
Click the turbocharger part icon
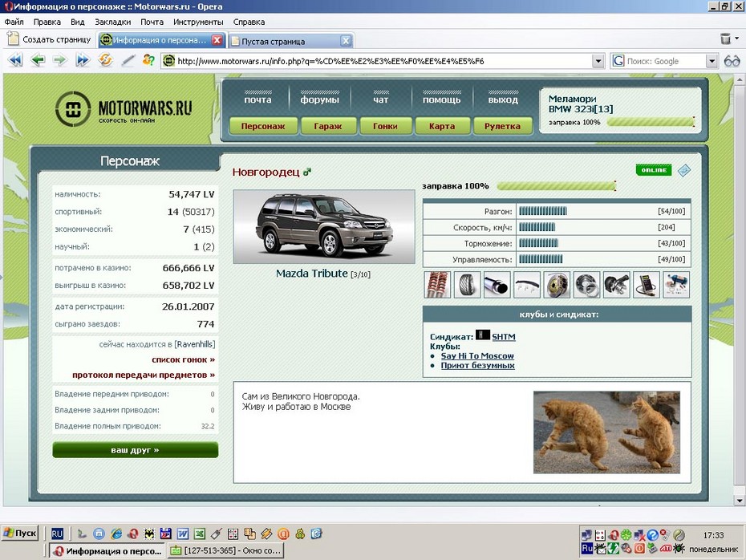(617, 285)
